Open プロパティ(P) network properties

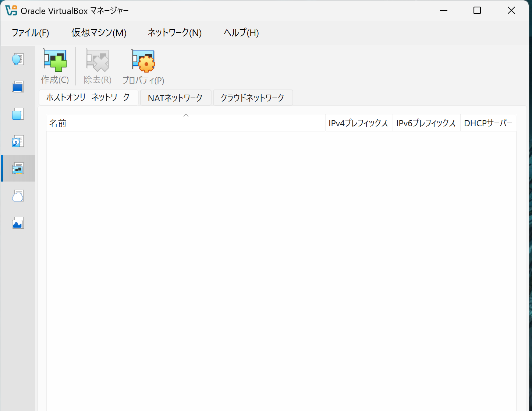tap(143, 67)
